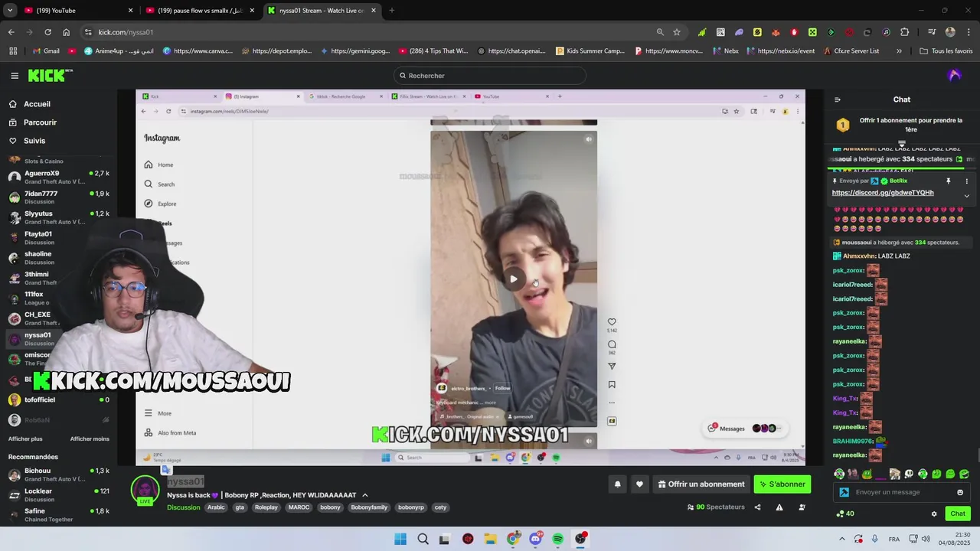Viewport: 980px width, 551px height.
Task: Focus the Rechercher search box
Action: 490,76
